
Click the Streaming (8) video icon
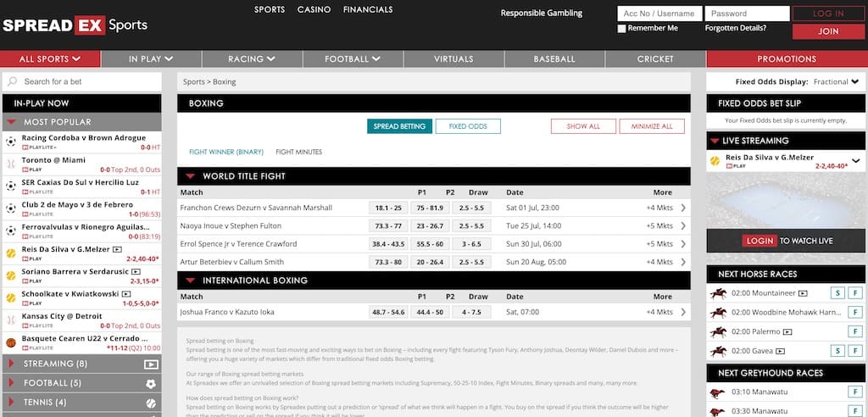(x=151, y=364)
